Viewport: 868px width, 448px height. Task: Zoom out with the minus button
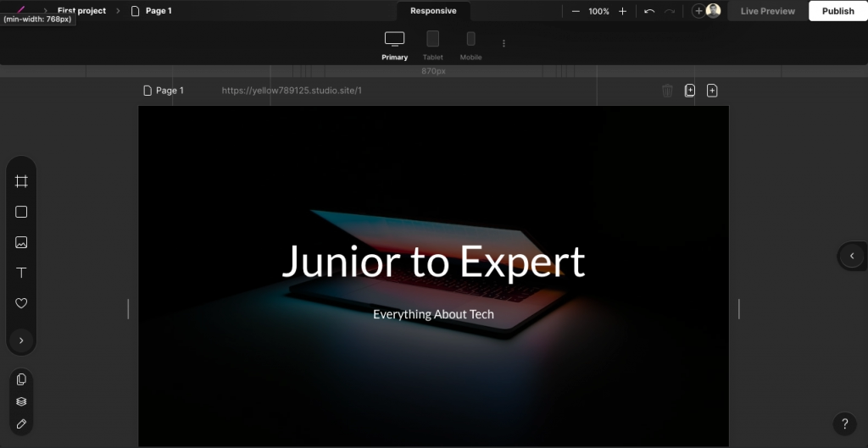point(576,11)
